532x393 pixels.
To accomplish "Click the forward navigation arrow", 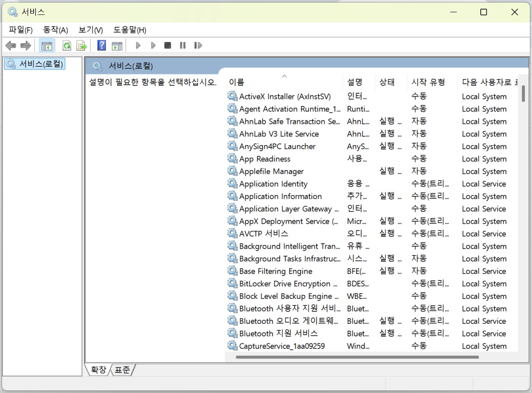I will pyautogui.click(x=25, y=45).
